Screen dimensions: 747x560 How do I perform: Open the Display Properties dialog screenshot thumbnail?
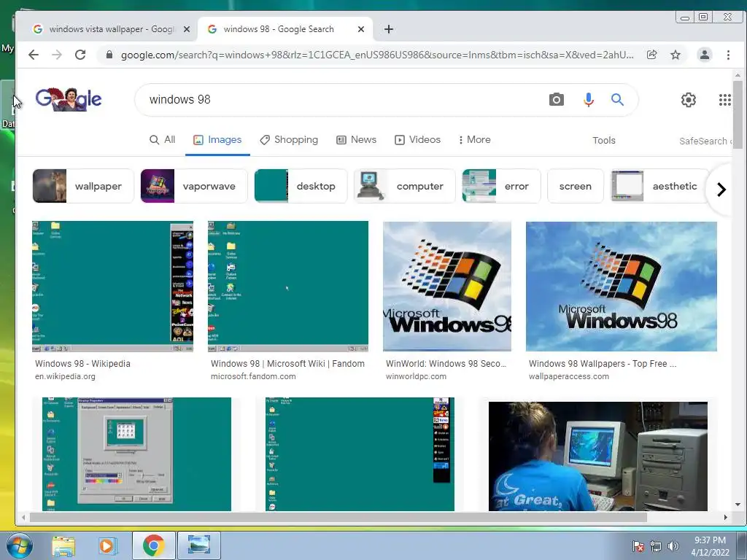136,454
